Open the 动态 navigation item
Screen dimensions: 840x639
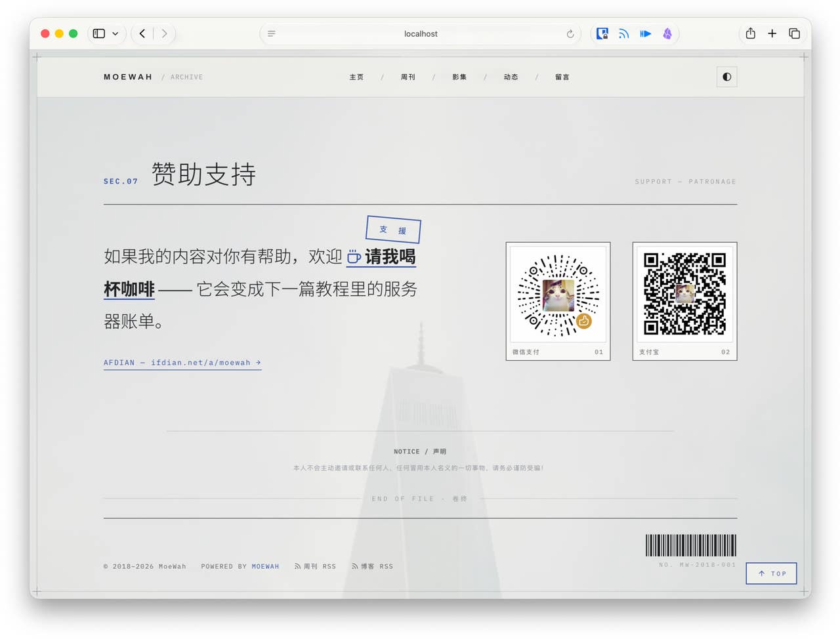[x=511, y=77]
